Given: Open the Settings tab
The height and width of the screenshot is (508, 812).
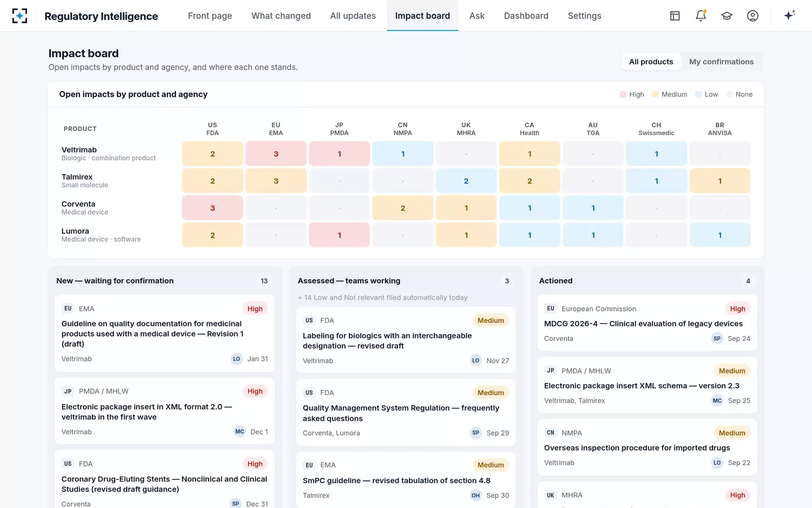Looking at the screenshot, I should (x=585, y=16).
